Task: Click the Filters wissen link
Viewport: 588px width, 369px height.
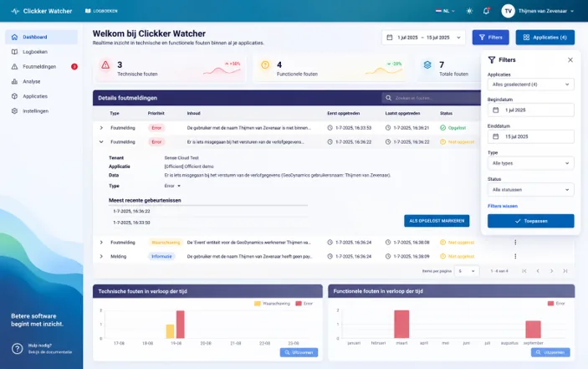Action: click(503, 206)
